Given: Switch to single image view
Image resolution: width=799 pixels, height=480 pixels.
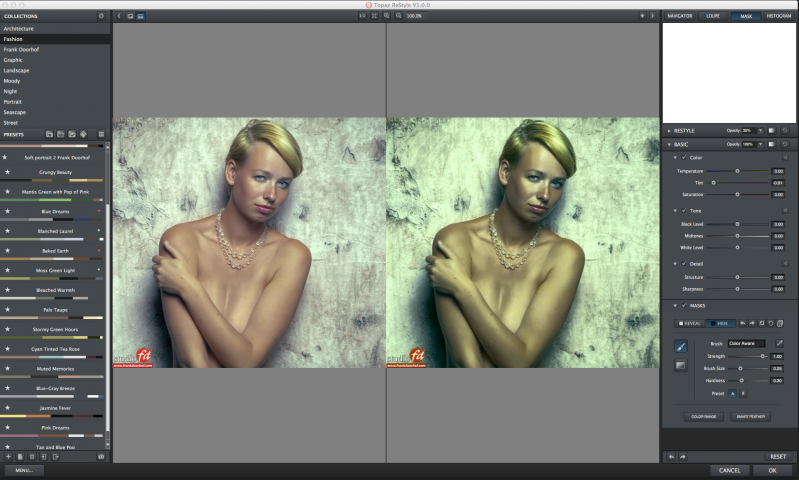Looking at the screenshot, I should click(130, 16).
